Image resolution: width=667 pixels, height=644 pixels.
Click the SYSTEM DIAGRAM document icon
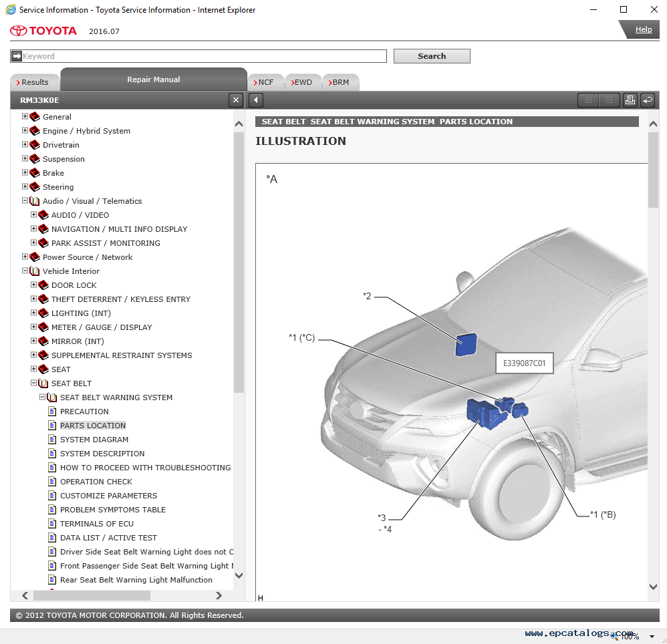(52, 439)
